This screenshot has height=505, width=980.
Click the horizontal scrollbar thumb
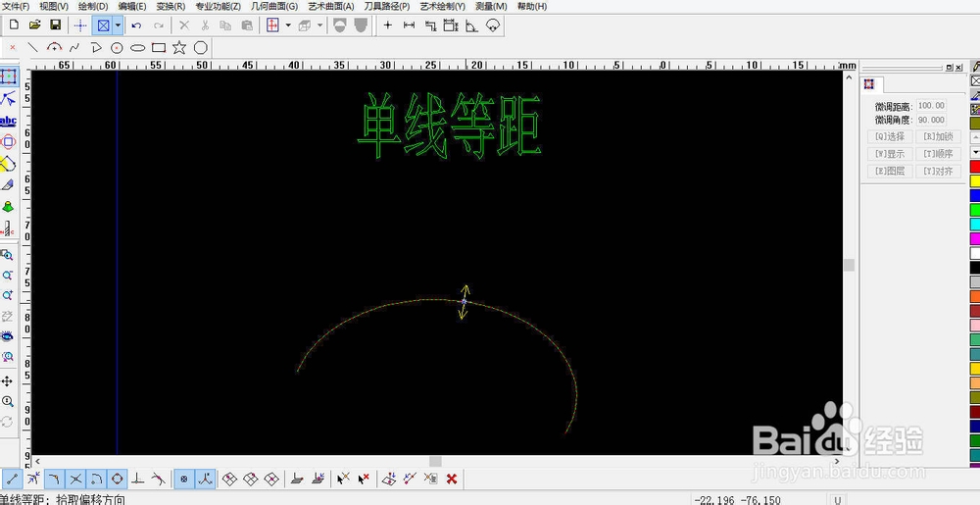pyautogui.click(x=436, y=461)
